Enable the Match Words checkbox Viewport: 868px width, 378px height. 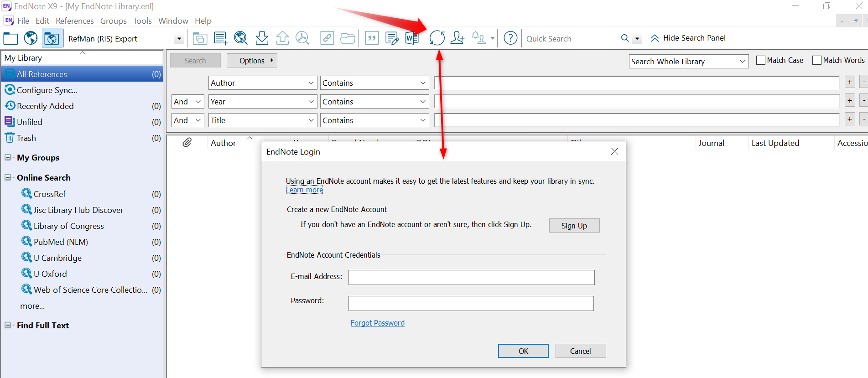click(x=817, y=60)
